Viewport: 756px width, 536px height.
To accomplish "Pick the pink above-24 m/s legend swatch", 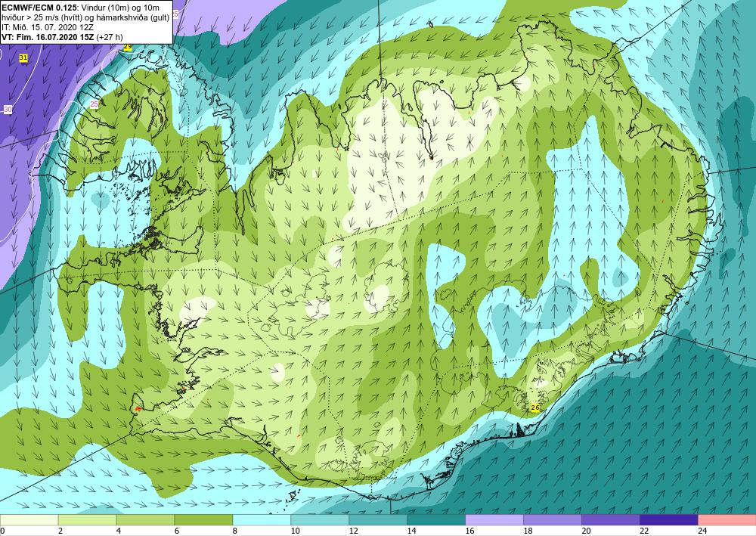I will (x=727, y=520).
